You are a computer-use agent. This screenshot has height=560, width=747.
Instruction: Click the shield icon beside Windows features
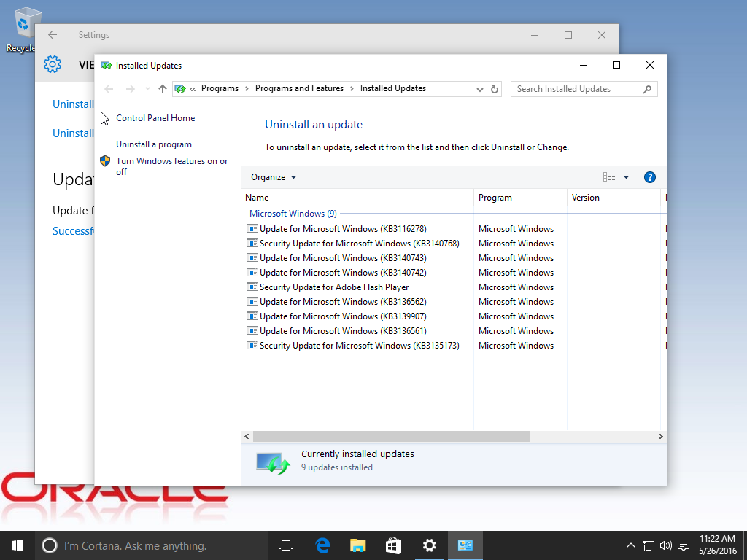(x=105, y=161)
